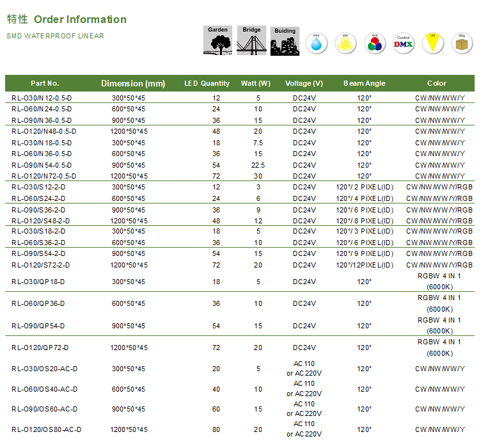The image size is (481, 448).
Task: Click the Color column header
Action: (436, 83)
